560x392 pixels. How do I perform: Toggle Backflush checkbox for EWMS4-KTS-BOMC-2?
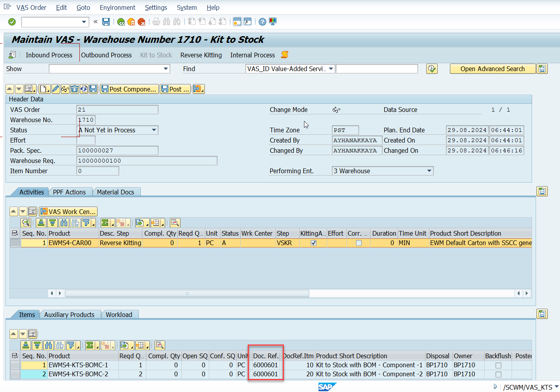[498, 374]
